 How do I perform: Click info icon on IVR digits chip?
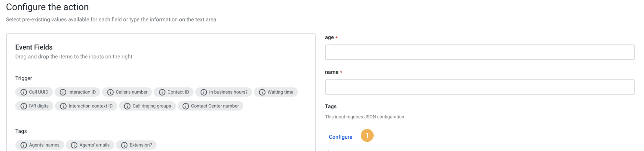point(24,106)
